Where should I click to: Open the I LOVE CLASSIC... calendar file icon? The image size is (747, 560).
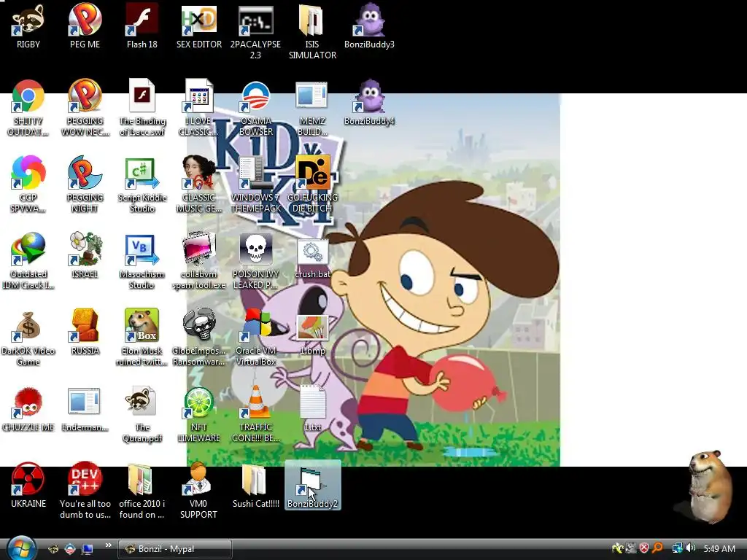click(198, 108)
